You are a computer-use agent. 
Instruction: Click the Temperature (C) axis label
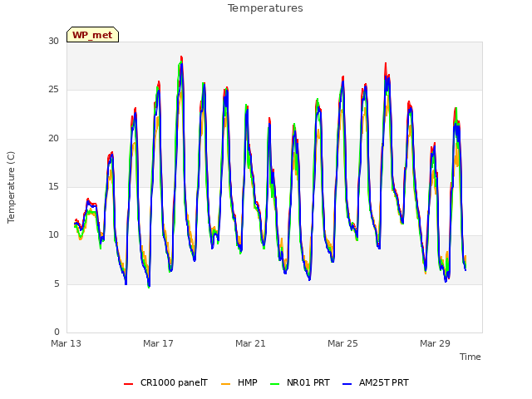11,187
